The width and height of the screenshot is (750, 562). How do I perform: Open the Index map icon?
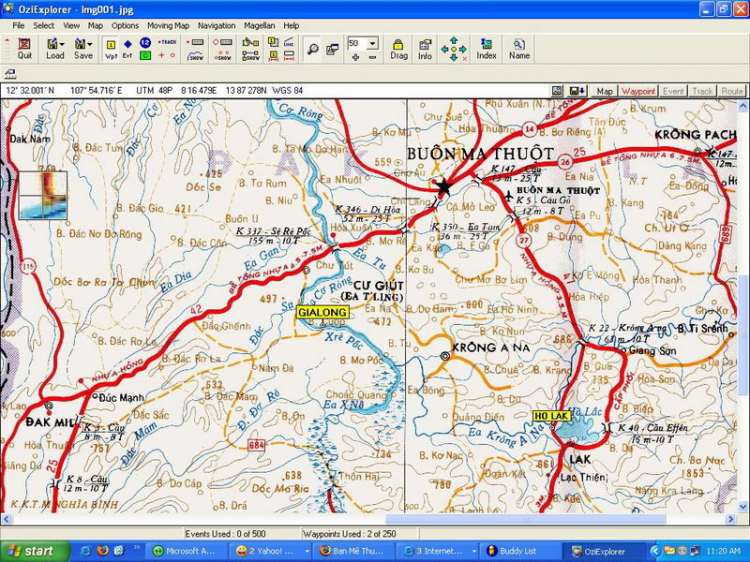click(x=486, y=49)
